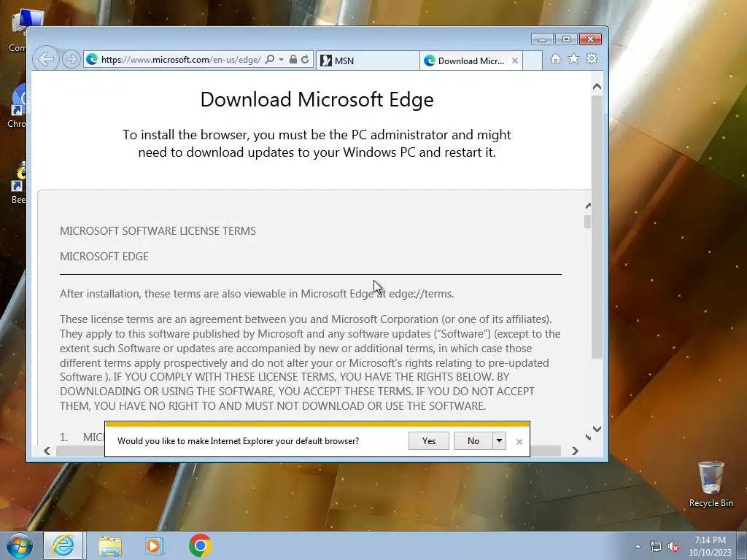Open a new tab with blank tab button
The image size is (747, 560).
pyautogui.click(x=533, y=61)
